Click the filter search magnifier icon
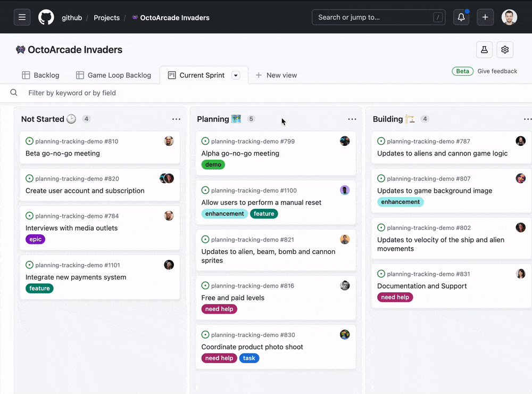This screenshot has height=394, width=532. pos(14,93)
